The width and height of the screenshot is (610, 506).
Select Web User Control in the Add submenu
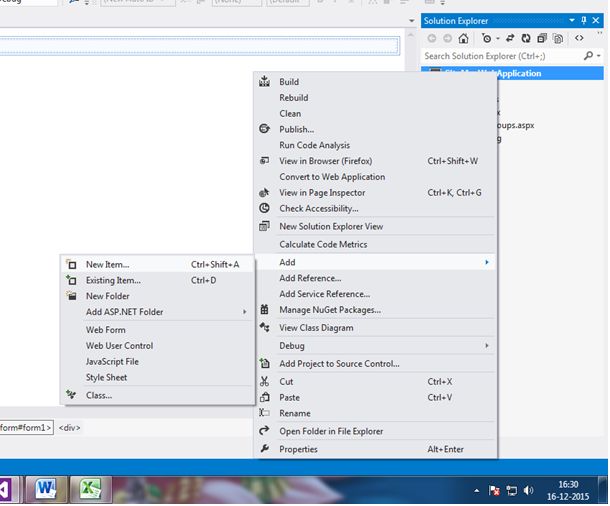119,346
